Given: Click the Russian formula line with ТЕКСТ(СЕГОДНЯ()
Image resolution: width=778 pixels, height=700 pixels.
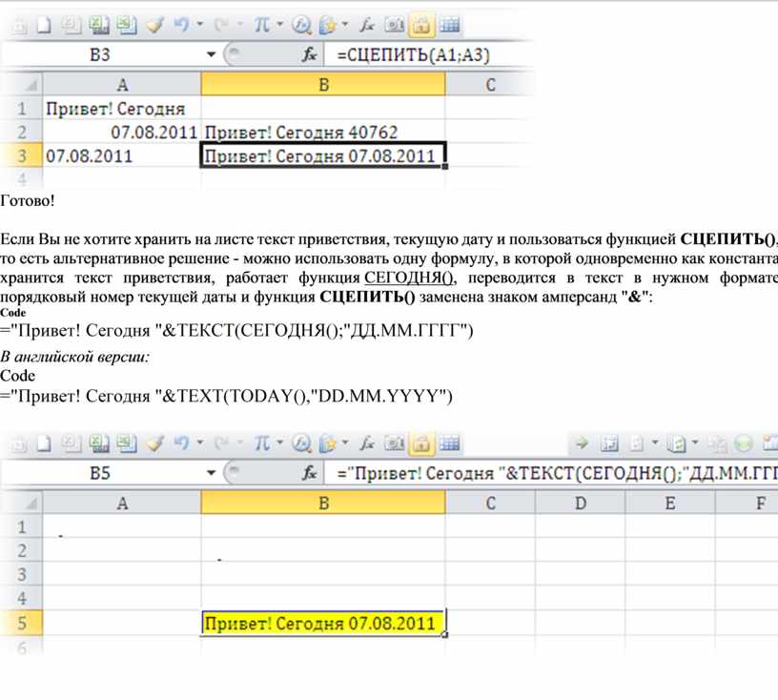Looking at the screenshot, I should [x=236, y=330].
